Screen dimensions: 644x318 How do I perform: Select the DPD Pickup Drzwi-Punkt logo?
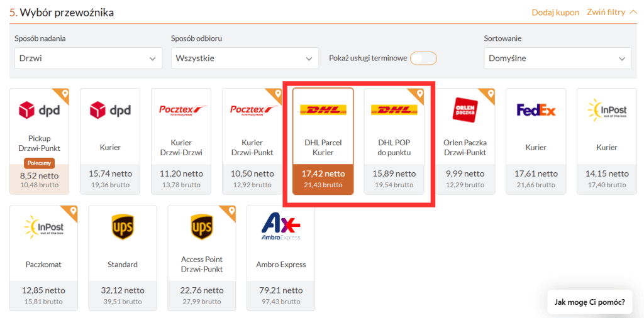(x=40, y=110)
